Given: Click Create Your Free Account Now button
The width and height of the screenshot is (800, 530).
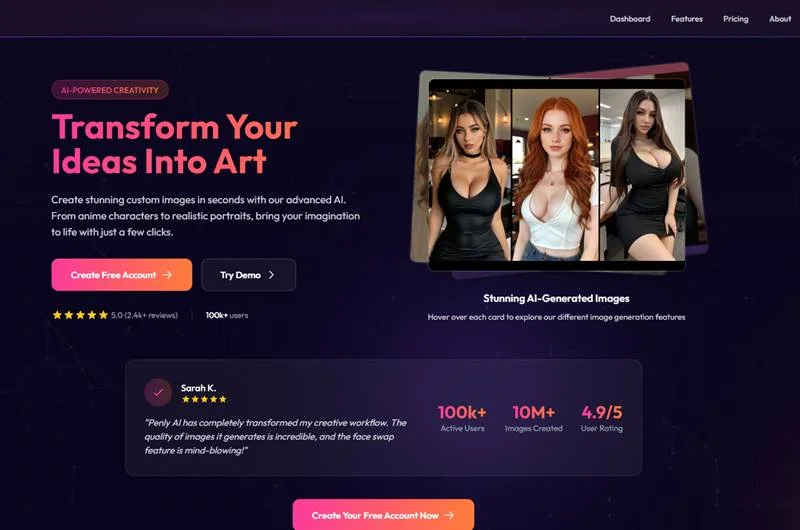Looking at the screenshot, I should point(383,514).
